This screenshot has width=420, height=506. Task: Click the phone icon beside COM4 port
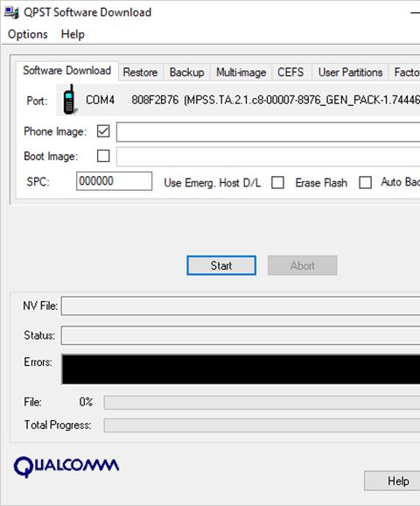click(69, 100)
